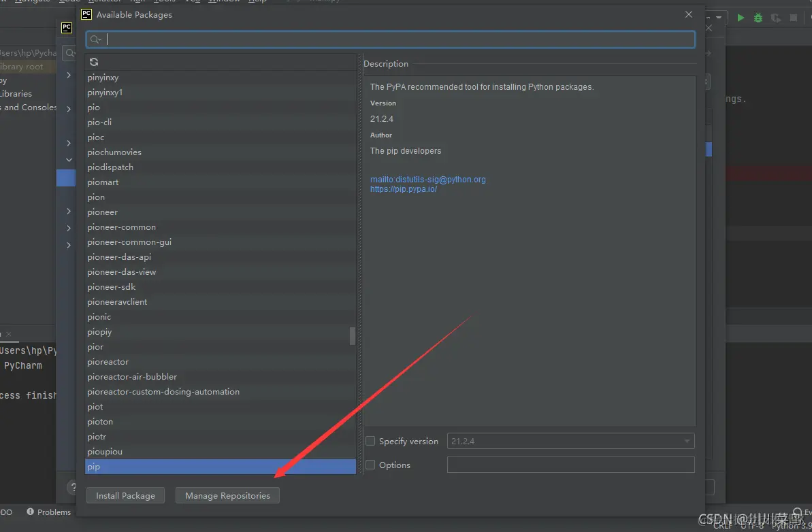812x532 pixels.
Task: Select the pior package
Action: coord(221,347)
